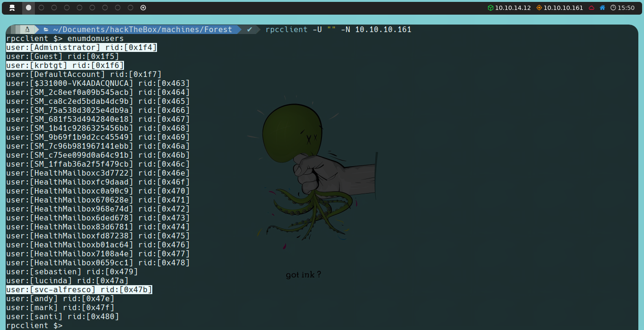The height and width of the screenshot is (330, 644).
Task: Select the SM_7c96b981967141ebb line
Action: tap(98, 146)
